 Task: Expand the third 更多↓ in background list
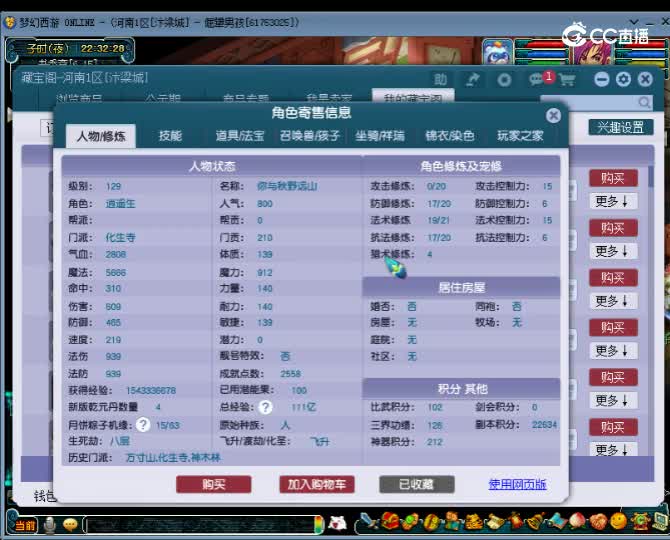pyautogui.click(x=612, y=301)
